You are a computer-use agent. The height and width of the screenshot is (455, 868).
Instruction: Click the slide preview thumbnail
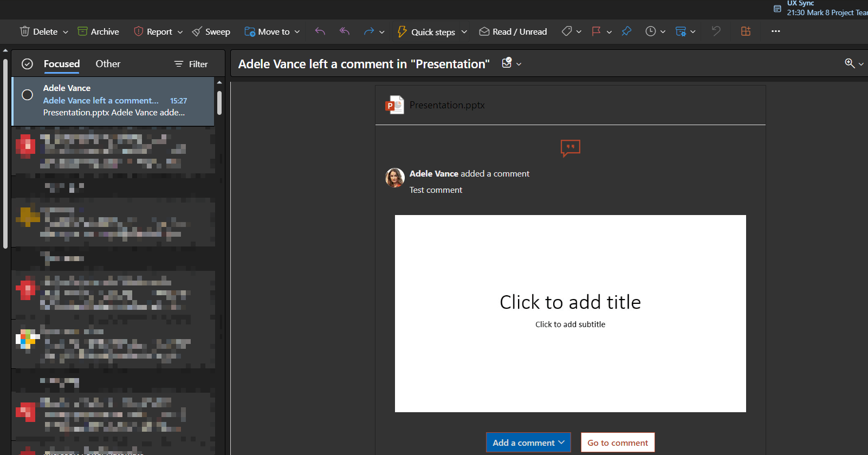pyautogui.click(x=571, y=314)
